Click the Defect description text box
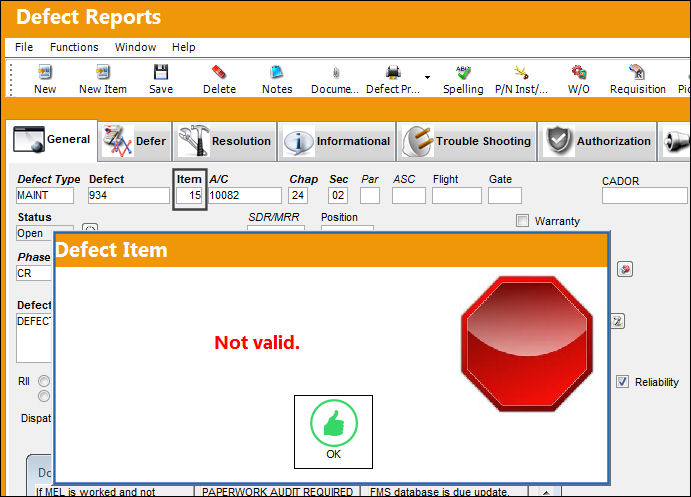The height and width of the screenshot is (497, 691). pos(34,338)
